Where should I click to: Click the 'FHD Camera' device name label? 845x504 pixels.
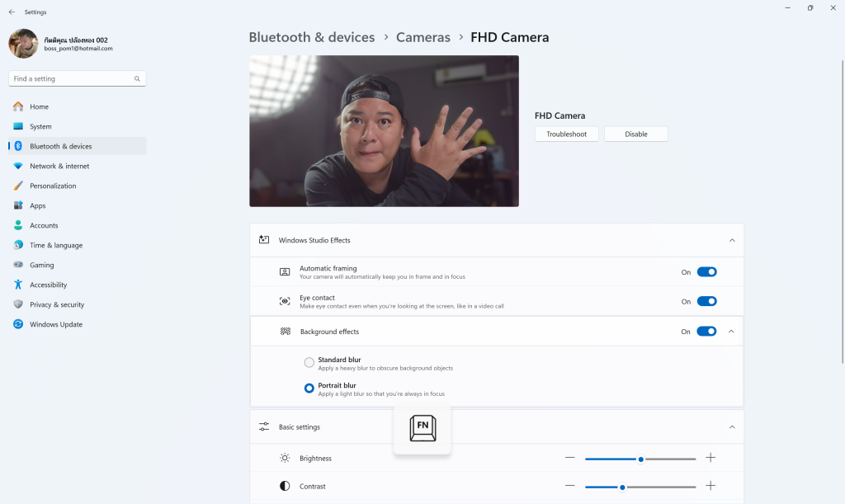click(x=559, y=115)
